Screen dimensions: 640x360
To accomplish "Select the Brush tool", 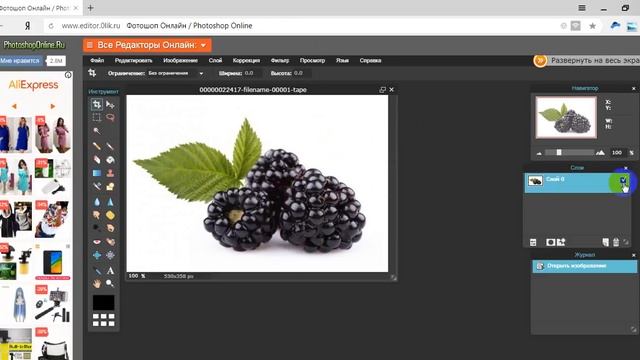I will pos(110,146).
